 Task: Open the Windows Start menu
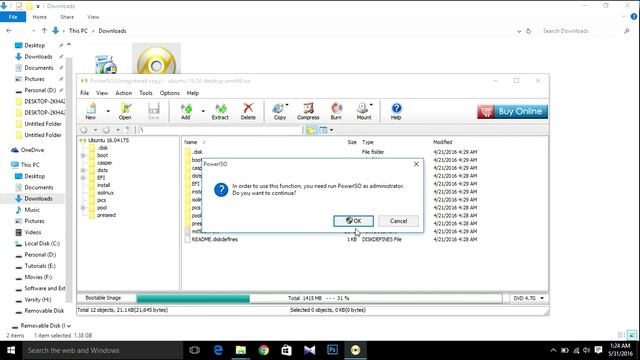coord(11,350)
